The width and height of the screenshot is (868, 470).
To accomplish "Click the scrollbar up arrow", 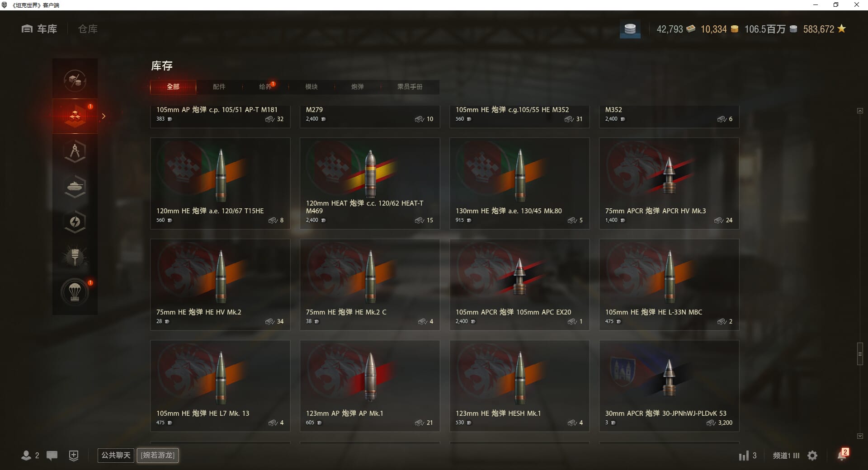I will [860, 111].
